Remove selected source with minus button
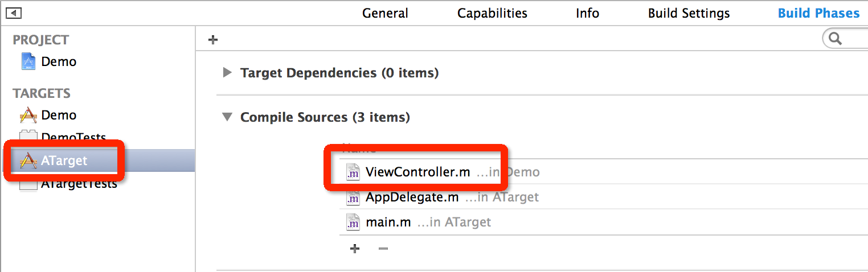Screen dimensions: 868x272 coord(383,249)
